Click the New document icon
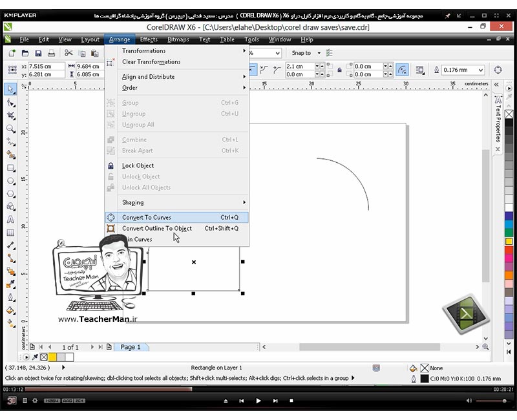 tap(12, 53)
